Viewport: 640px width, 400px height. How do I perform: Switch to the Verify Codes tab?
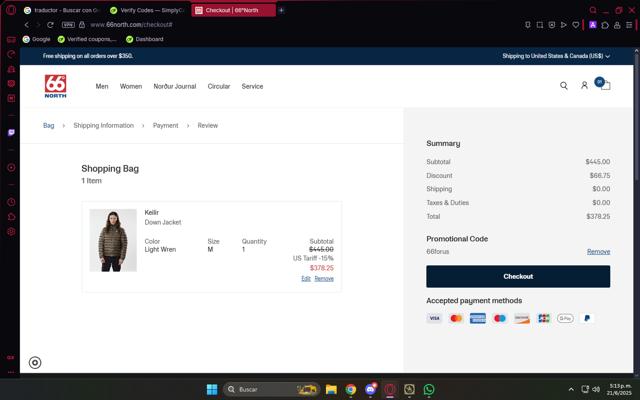(148, 10)
